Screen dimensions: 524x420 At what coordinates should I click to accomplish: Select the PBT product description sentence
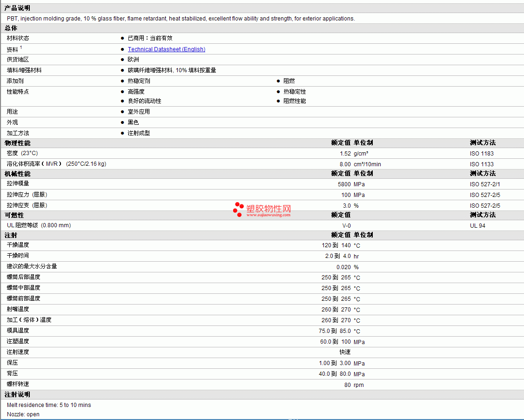coord(181,18)
